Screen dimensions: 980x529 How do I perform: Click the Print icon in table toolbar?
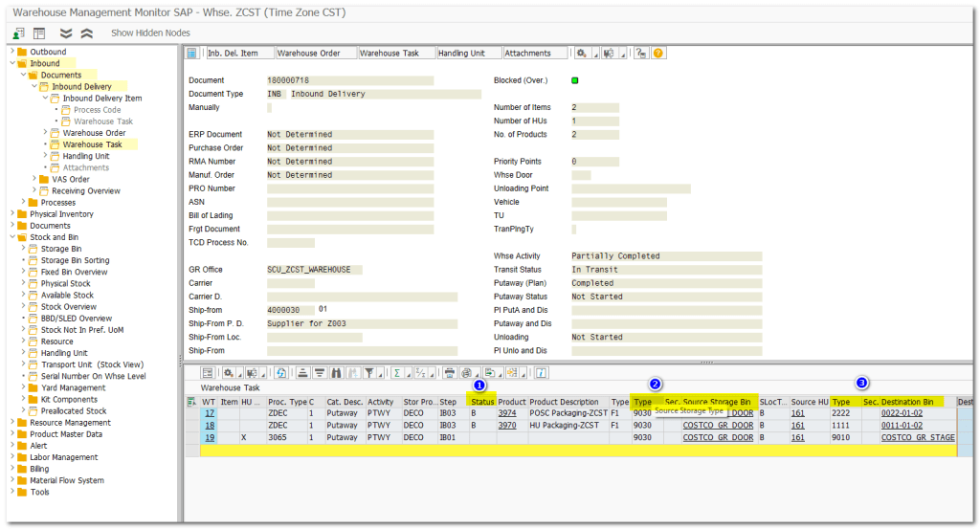[450, 373]
